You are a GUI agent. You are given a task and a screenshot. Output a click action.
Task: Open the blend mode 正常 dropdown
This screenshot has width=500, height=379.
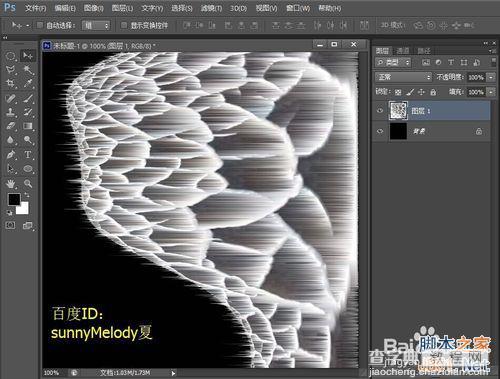click(x=403, y=77)
